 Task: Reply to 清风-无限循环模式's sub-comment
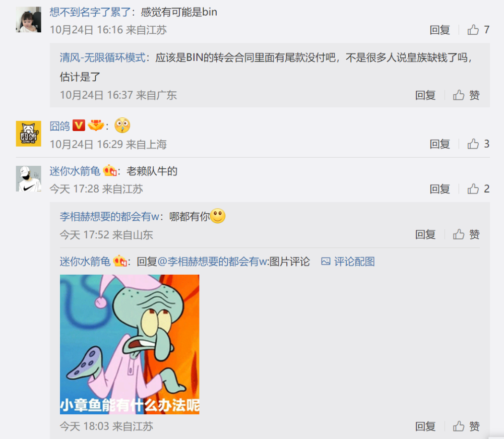pos(425,95)
